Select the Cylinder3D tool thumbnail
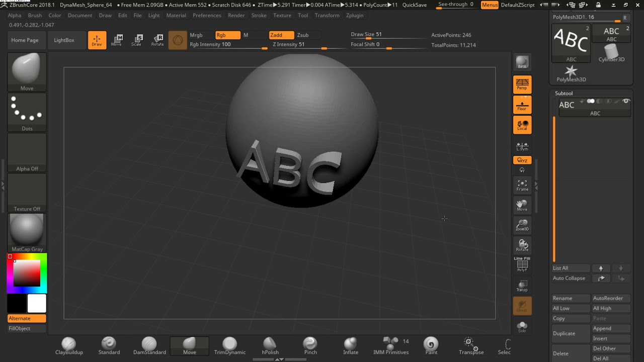The width and height of the screenshot is (644, 362). pyautogui.click(x=611, y=53)
